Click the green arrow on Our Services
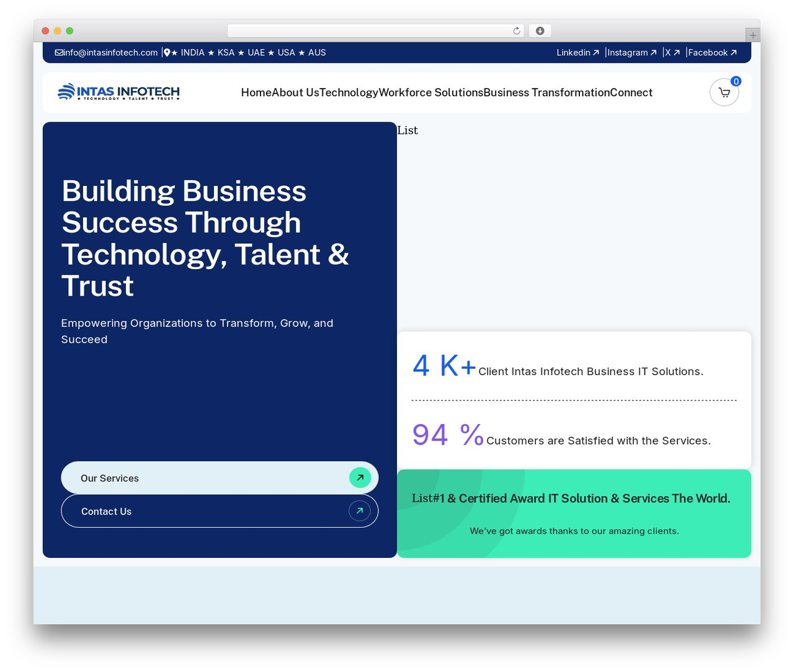Viewport: 794px width, 672px height. pos(360,478)
